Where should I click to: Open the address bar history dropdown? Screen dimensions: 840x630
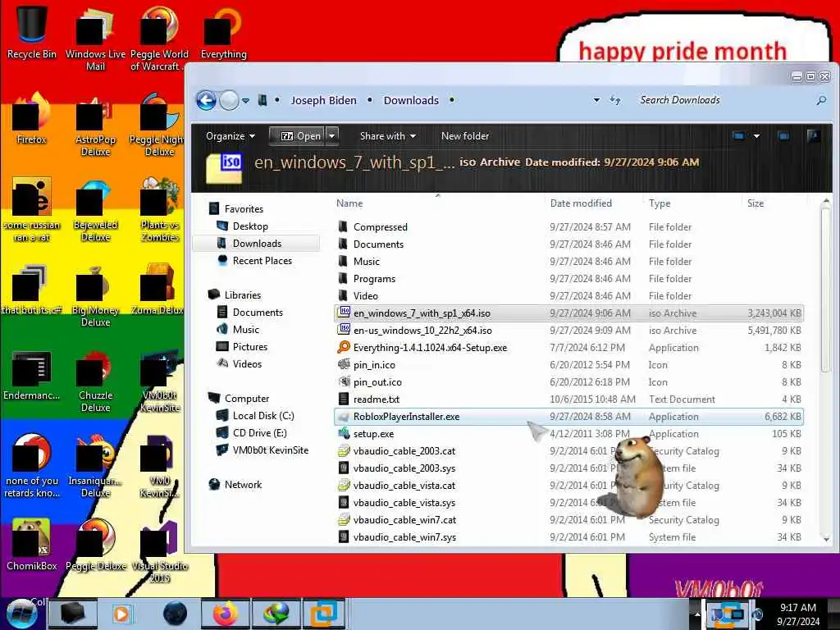coord(596,100)
